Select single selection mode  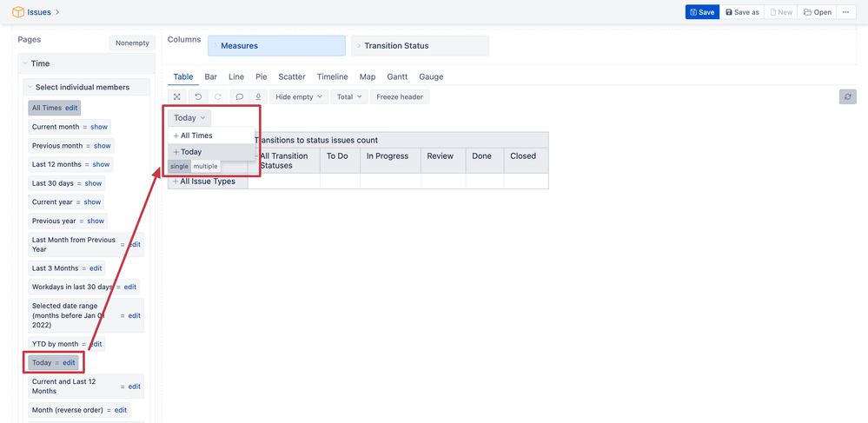179,167
